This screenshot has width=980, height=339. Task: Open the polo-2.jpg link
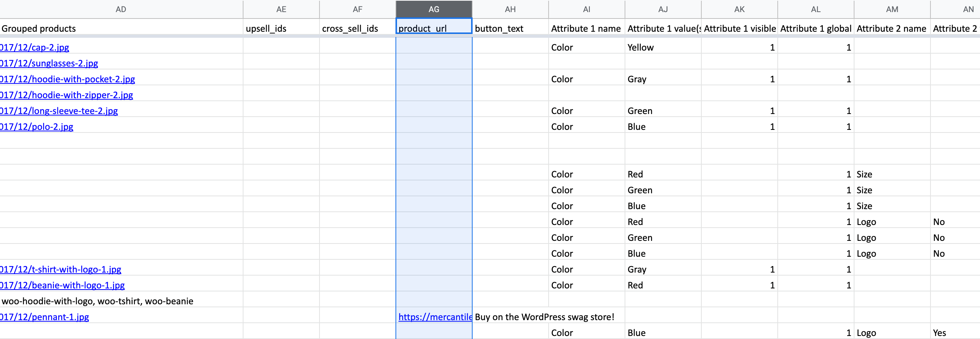[37, 127]
